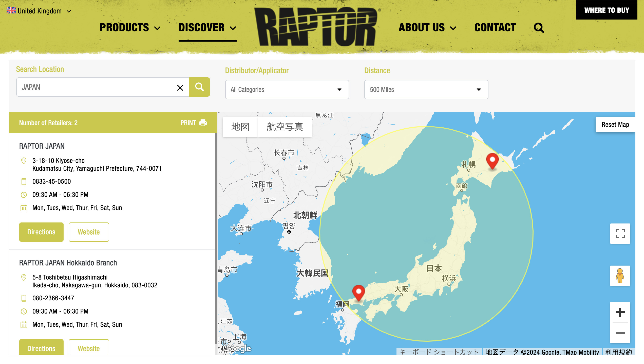644x364 pixels.
Task: Click the Google logo on the map
Action: coord(237,349)
